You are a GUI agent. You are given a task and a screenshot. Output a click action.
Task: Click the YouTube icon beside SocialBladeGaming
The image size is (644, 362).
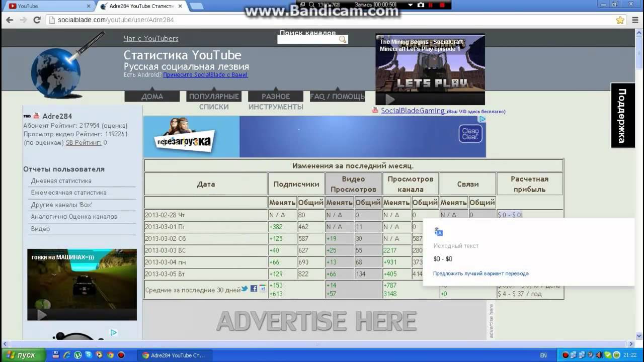tap(375, 110)
